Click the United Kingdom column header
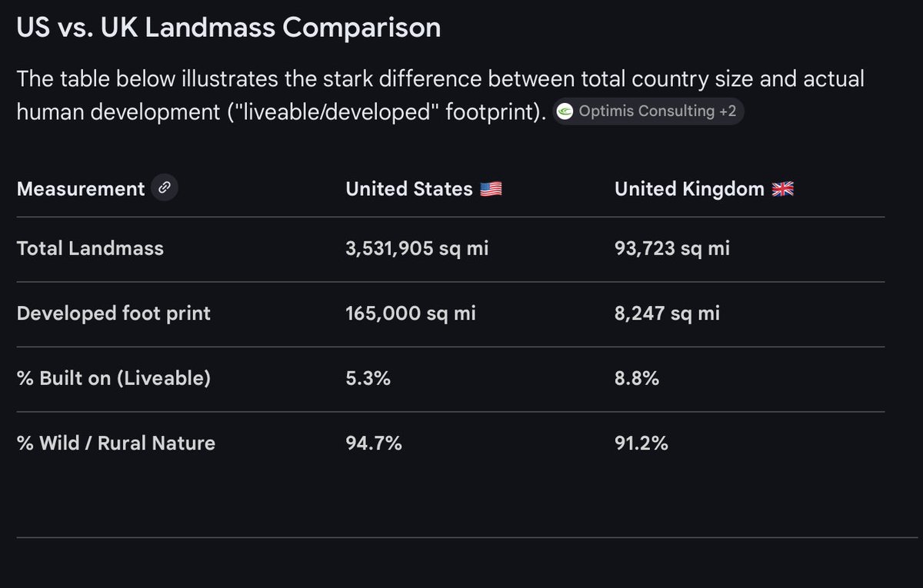The width and height of the screenshot is (923, 588). 689,189
